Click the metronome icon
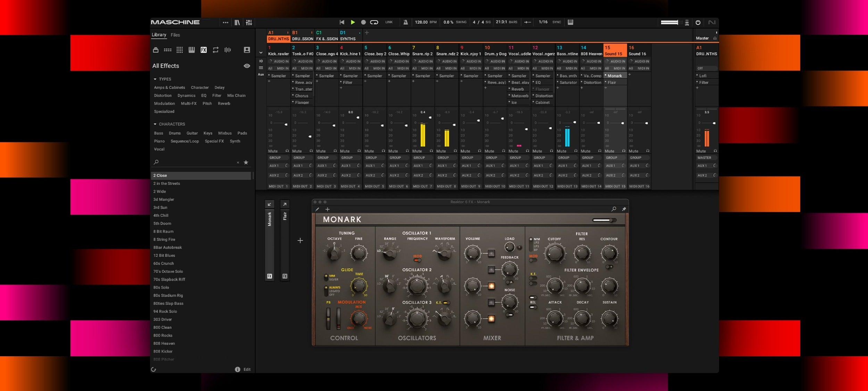This screenshot has width=868, height=391. click(406, 22)
